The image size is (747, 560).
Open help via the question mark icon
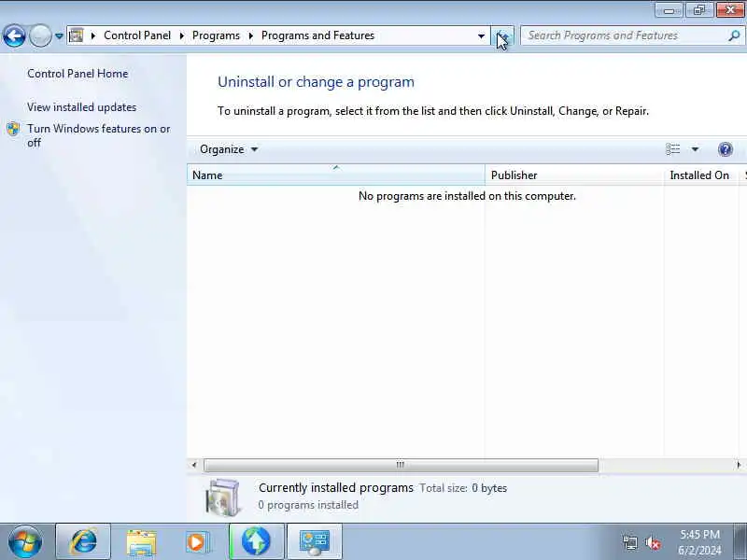coord(726,149)
